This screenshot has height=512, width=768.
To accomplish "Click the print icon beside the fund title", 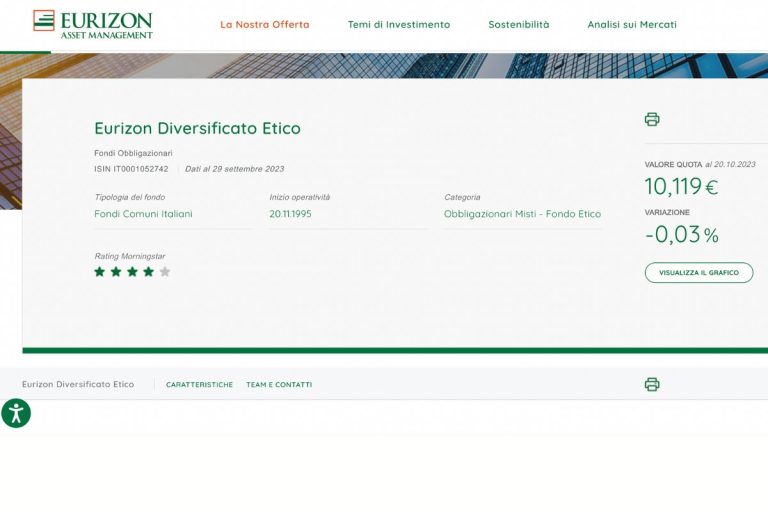I will (652, 119).
